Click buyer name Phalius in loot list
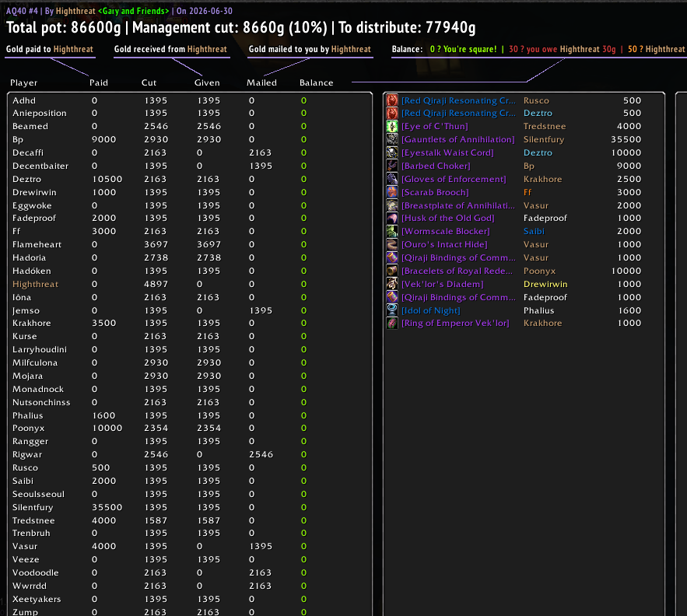The width and height of the screenshot is (687, 616). coord(539,310)
